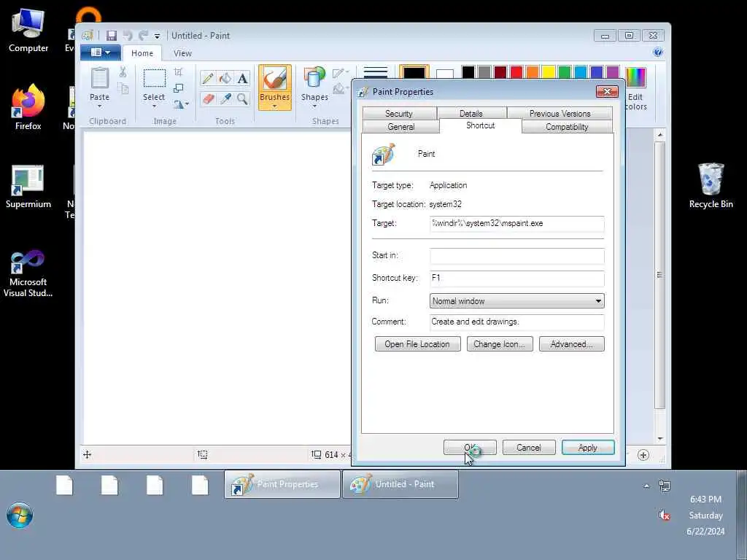Switch to the Compatibility tab
This screenshot has width=747, height=560.
[567, 127]
